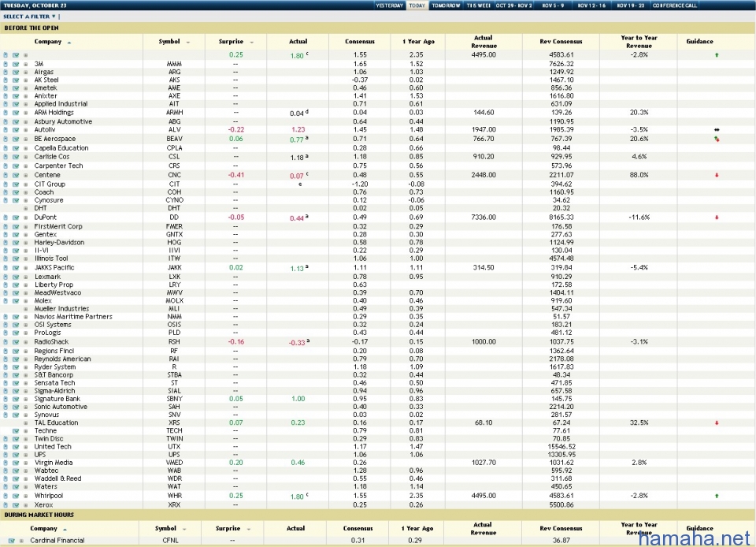Click the red down guidance arrow for Centene
The image size is (756, 547).
tap(717, 175)
